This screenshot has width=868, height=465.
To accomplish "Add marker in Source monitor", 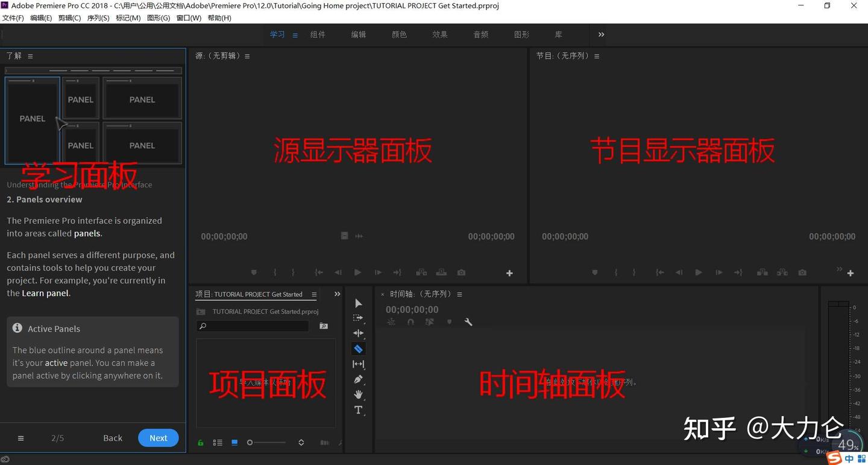I will coord(254,273).
